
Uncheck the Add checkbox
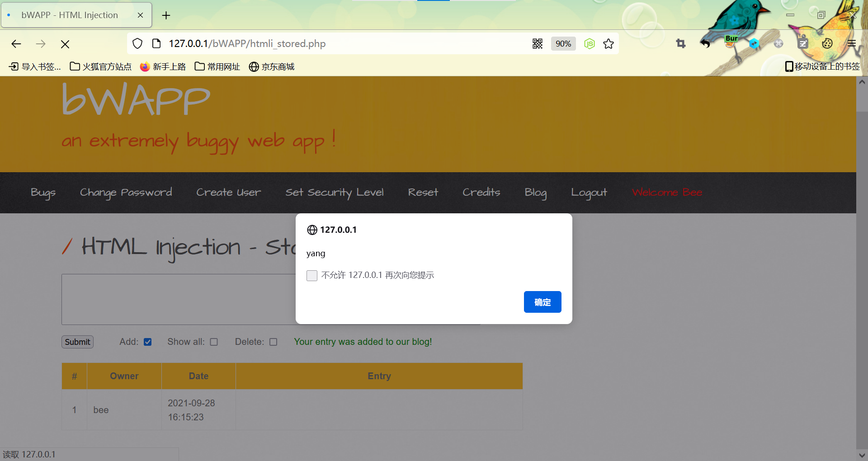click(147, 342)
